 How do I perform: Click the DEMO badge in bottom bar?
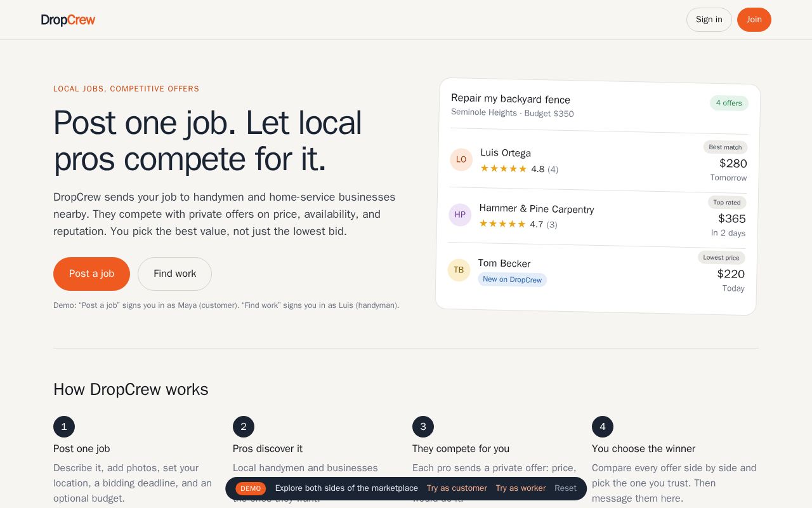(x=251, y=488)
